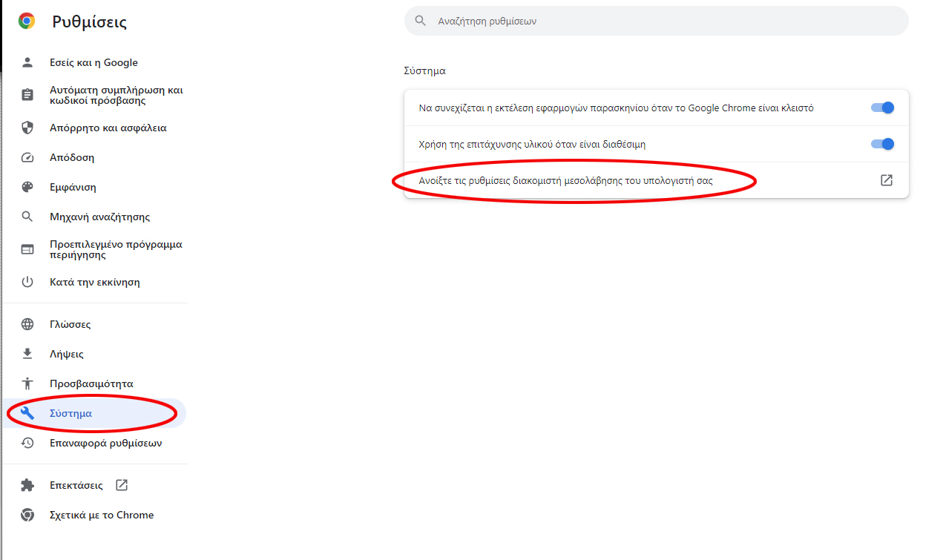Click the globe icon for Γλώσσες
943x560 pixels.
coord(27,324)
